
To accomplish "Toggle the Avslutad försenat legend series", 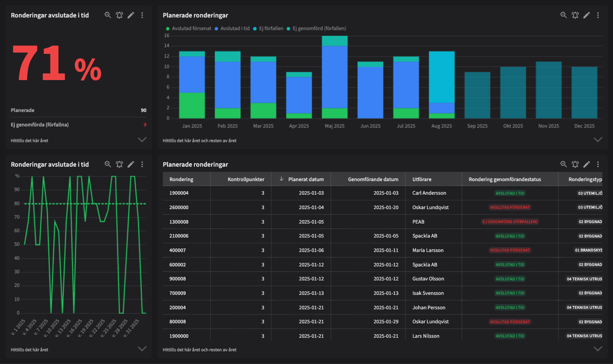I will [189, 28].
